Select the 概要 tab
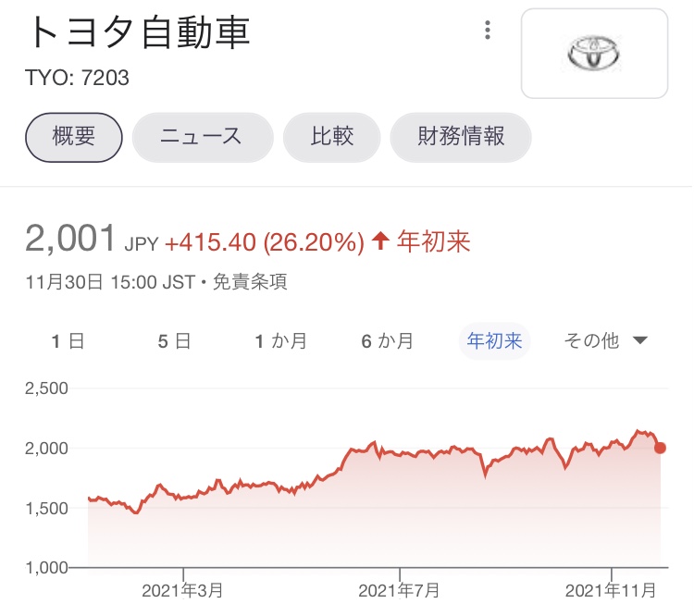Viewport: 694px width, 616px height. point(74,137)
